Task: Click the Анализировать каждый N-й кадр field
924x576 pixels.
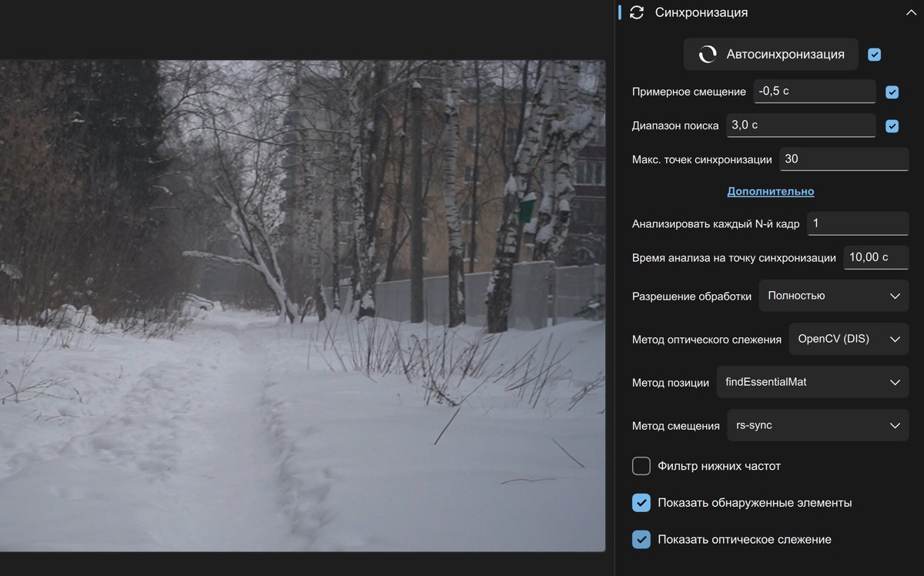Action: tap(857, 223)
